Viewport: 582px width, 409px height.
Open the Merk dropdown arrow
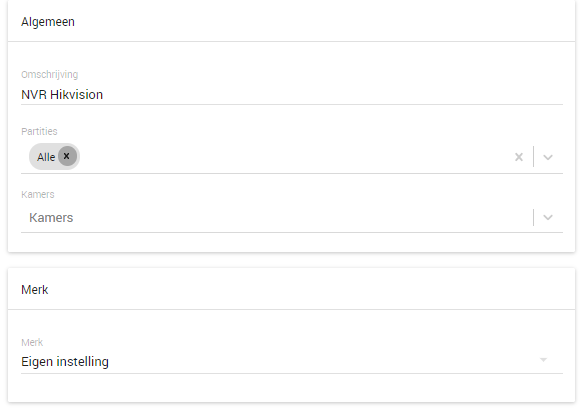[543, 360]
